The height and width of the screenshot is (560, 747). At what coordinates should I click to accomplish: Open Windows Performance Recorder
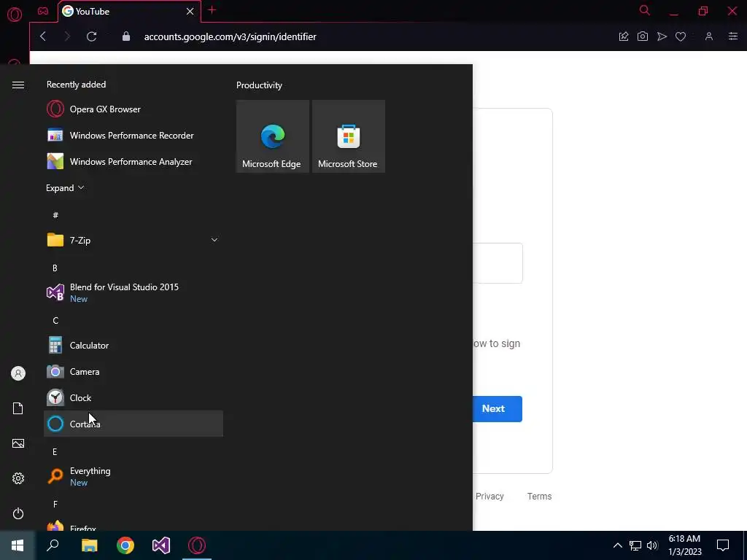133,135
